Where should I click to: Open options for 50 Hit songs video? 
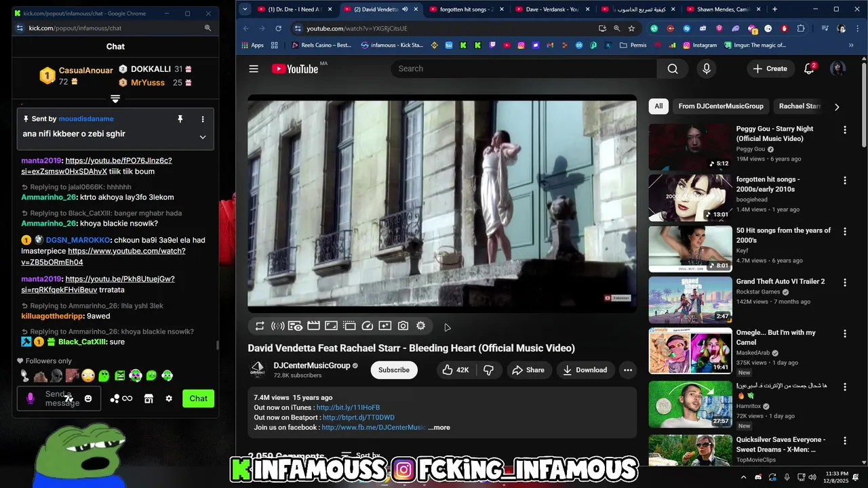click(845, 232)
